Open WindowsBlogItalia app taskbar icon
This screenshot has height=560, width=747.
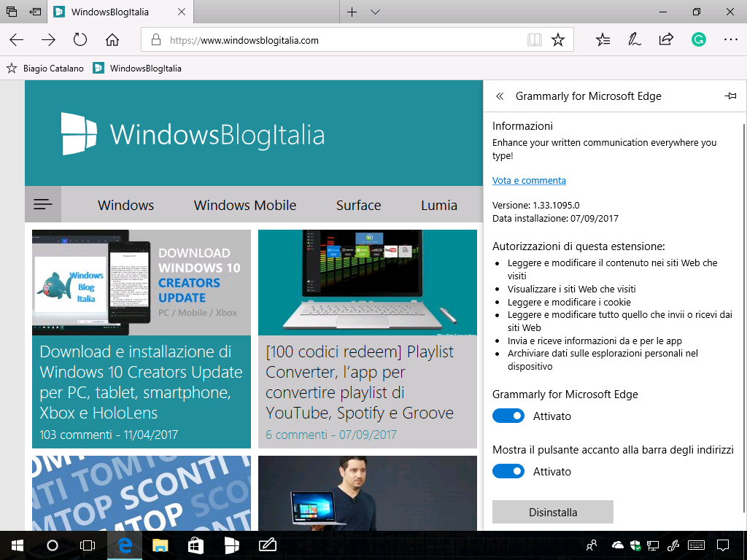231,545
